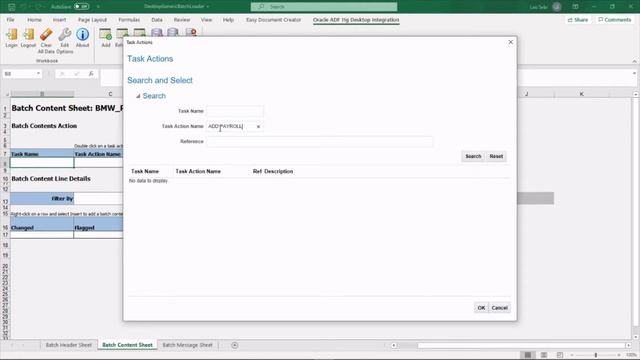Select the Batch Content Sheet tab
This screenshot has width=640, height=360.
pos(127,345)
